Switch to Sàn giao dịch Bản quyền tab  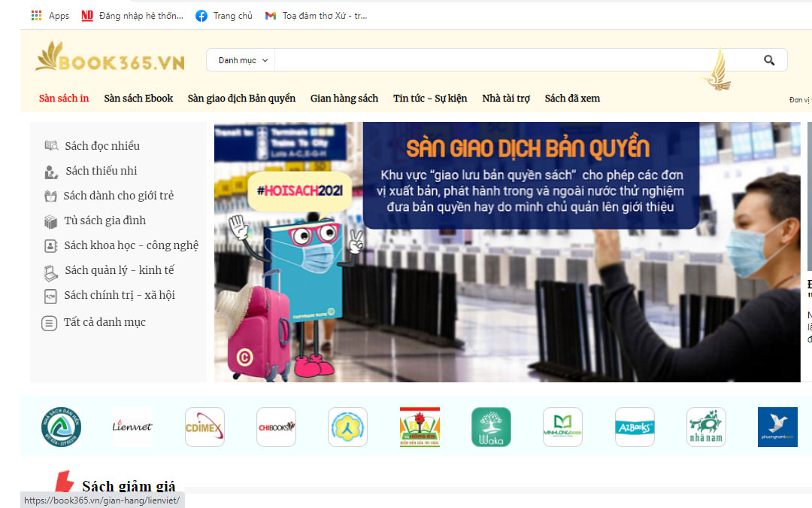241,99
